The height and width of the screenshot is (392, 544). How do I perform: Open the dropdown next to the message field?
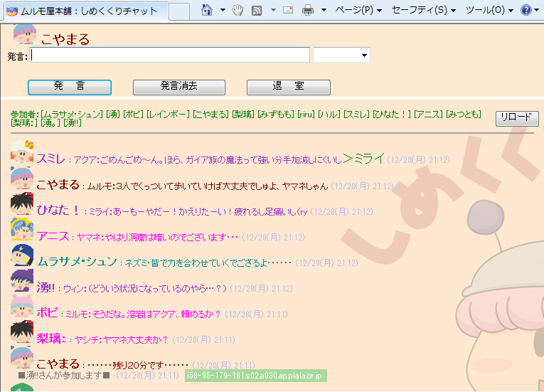tap(341, 55)
